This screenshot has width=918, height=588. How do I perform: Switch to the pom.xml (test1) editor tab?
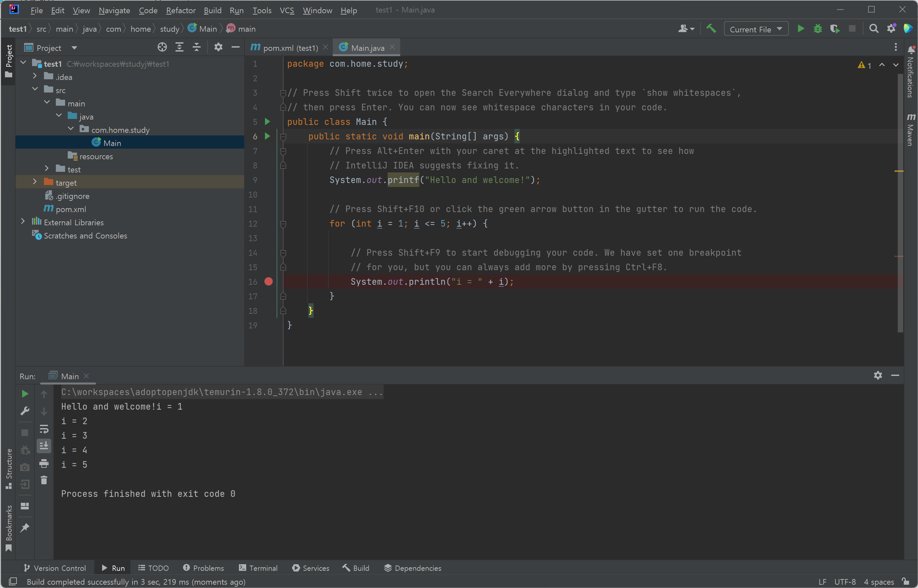pyautogui.click(x=289, y=48)
